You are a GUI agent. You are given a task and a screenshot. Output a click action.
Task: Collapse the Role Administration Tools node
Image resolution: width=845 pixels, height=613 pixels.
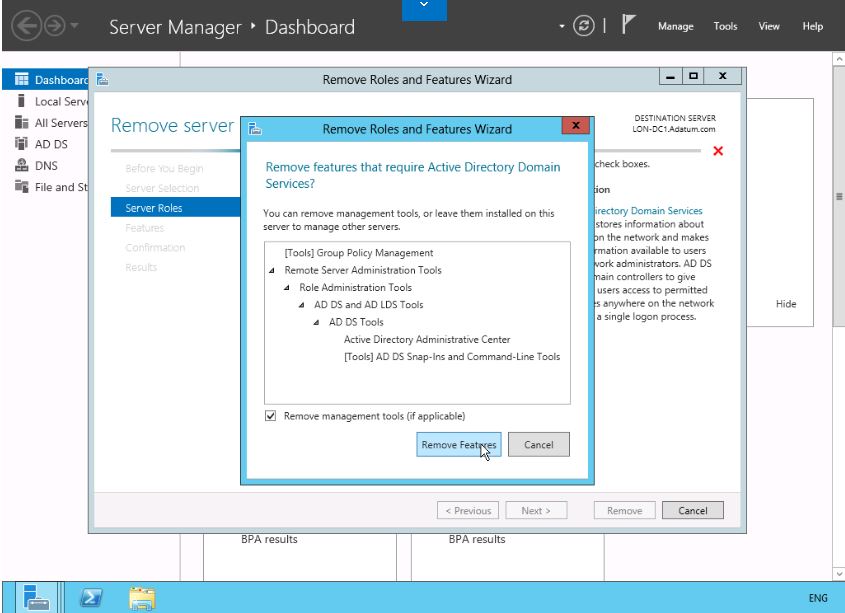[x=288, y=288]
